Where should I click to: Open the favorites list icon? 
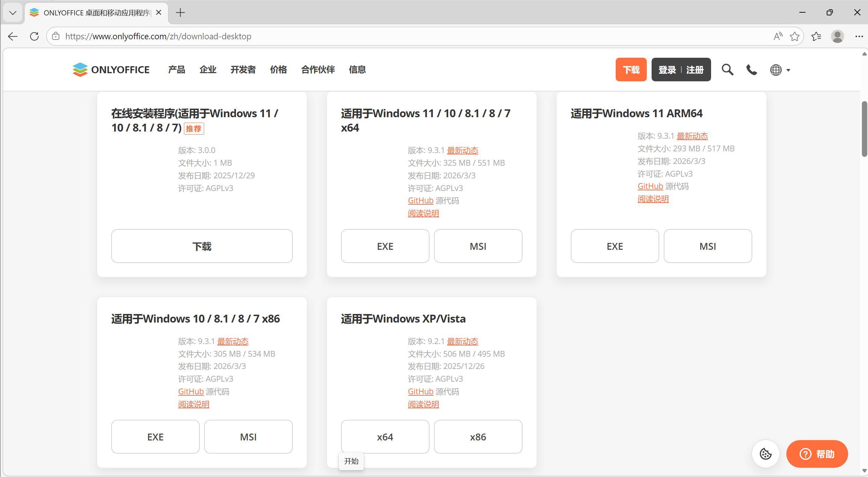click(x=816, y=36)
